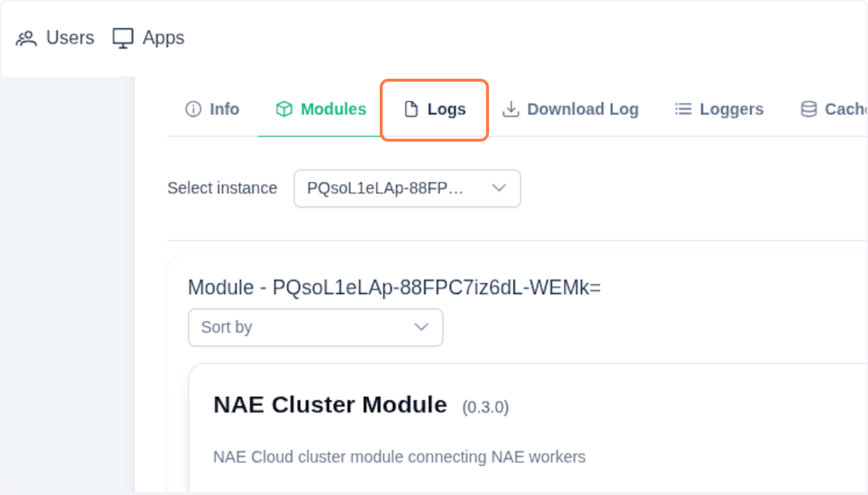This screenshot has width=868, height=495.
Task: Open the Sort by dropdown
Action: tap(315, 327)
